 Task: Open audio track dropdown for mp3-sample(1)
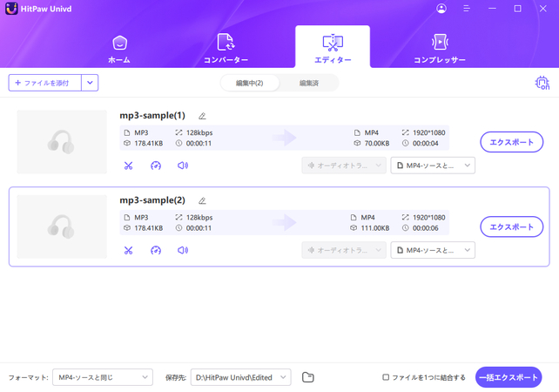[x=344, y=166]
